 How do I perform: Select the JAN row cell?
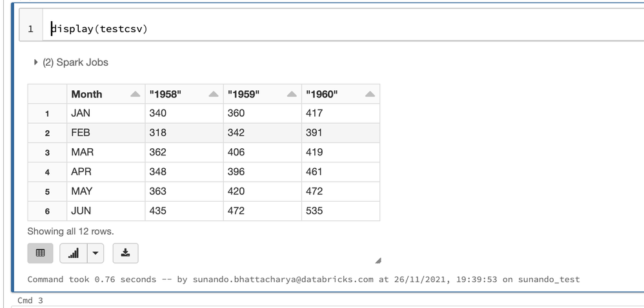(x=81, y=113)
